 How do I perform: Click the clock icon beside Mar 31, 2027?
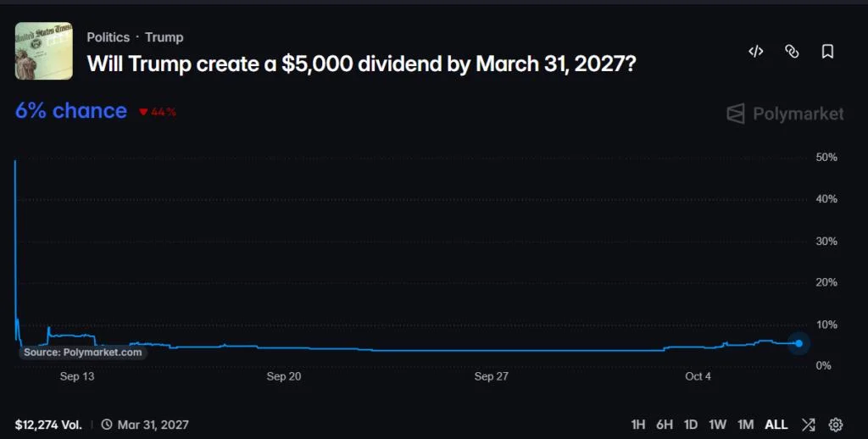(107, 425)
